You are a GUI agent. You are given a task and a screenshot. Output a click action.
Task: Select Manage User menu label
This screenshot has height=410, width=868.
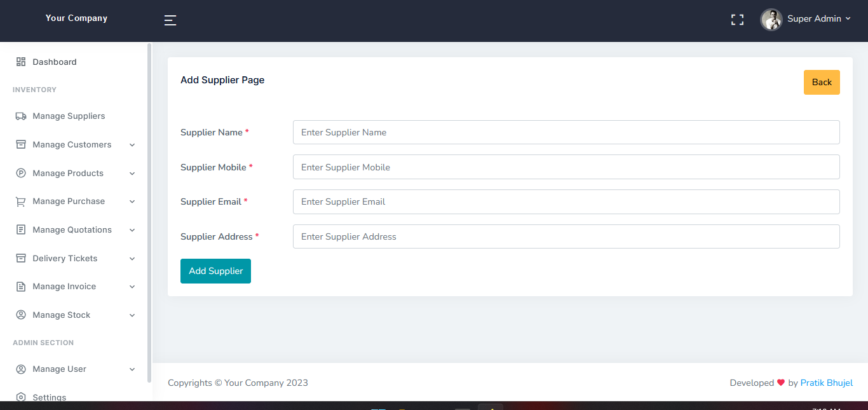59,369
